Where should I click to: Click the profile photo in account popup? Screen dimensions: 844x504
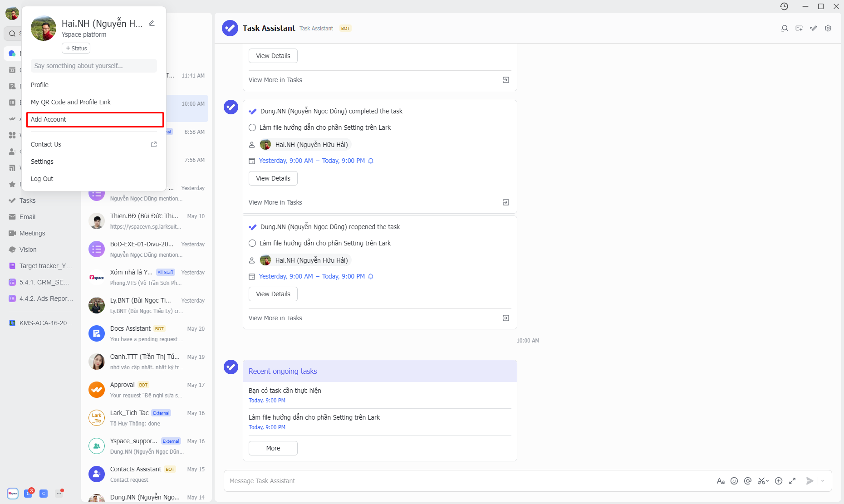pyautogui.click(x=44, y=28)
